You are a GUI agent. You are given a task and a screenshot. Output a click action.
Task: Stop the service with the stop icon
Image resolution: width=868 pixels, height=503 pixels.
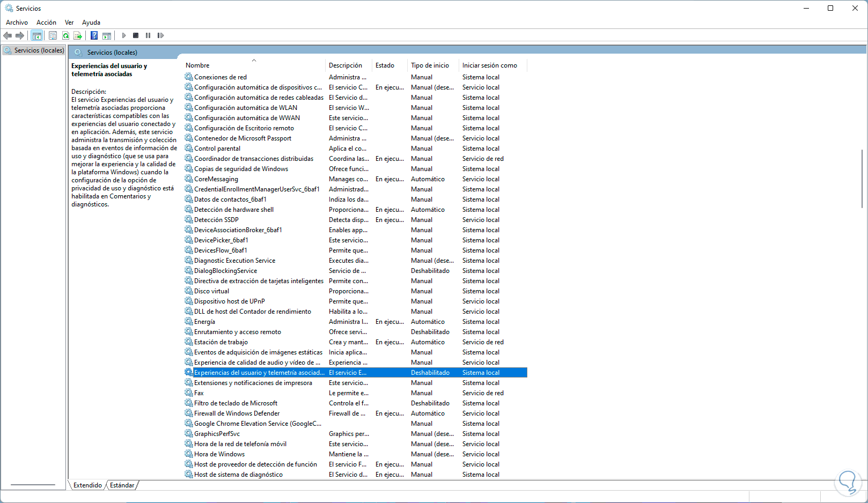click(x=136, y=35)
